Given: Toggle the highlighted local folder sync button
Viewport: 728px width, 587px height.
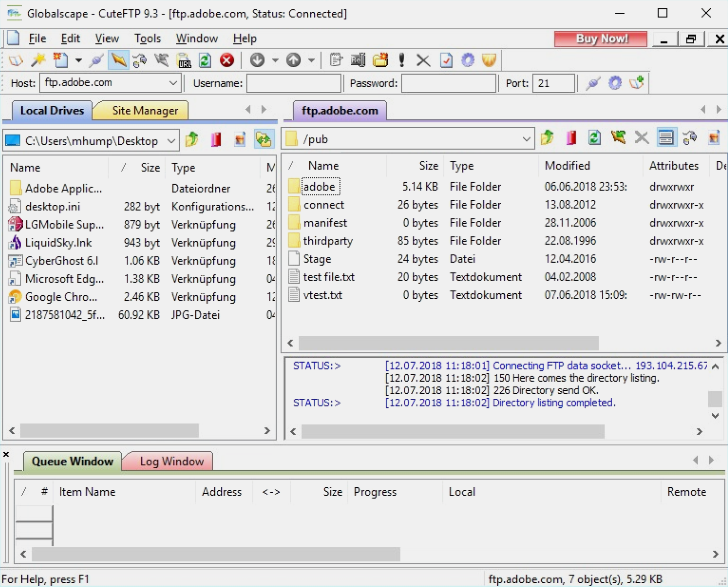Looking at the screenshot, I should [x=263, y=140].
